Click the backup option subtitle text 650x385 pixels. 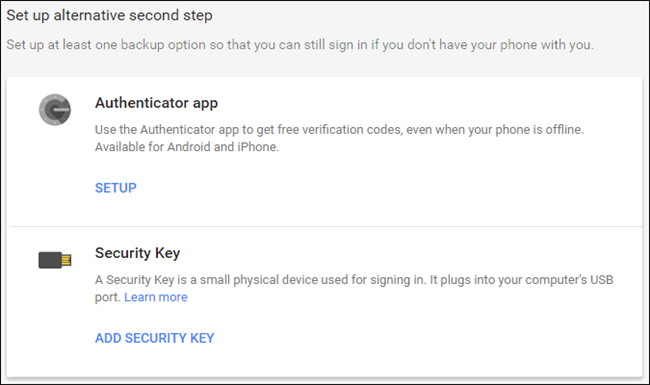(300, 45)
